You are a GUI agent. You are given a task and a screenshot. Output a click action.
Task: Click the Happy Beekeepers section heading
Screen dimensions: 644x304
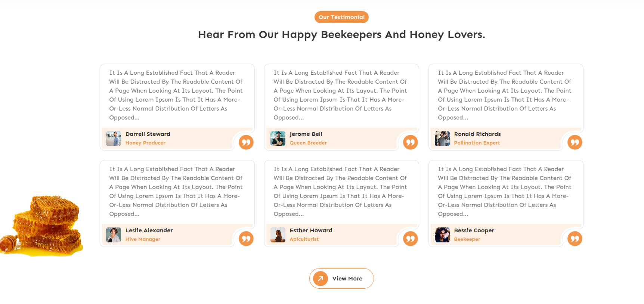tap(341, 35)
